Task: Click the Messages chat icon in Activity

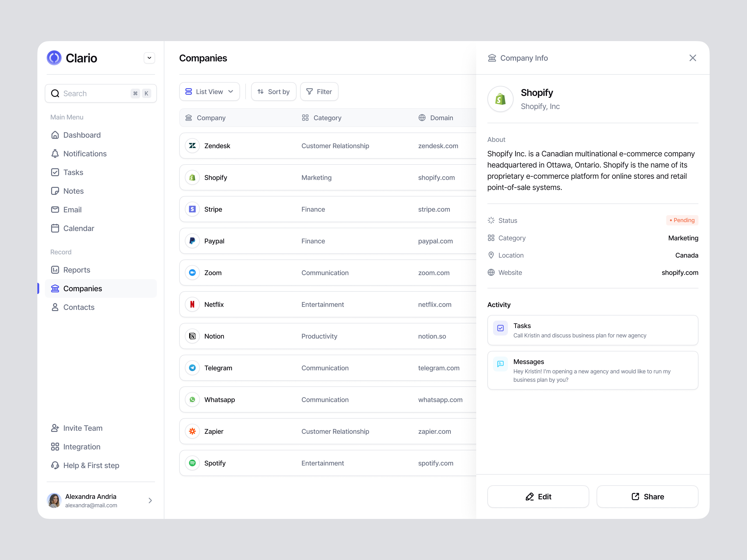Action: coord(500,364)
